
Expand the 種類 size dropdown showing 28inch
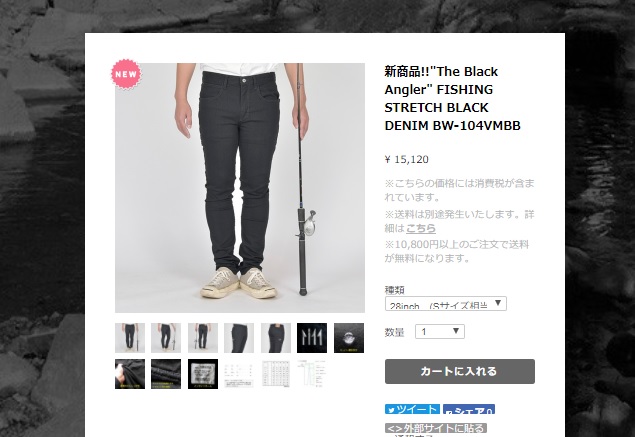(x=445, y=304)
